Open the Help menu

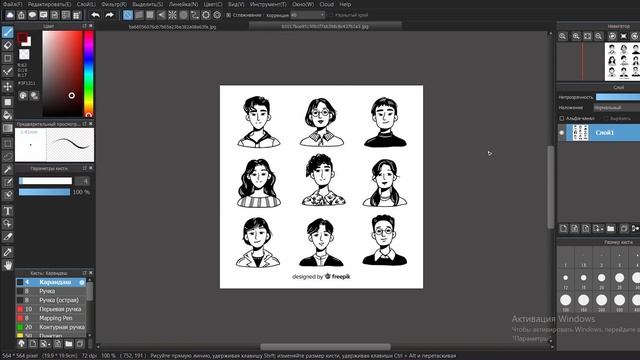tap(345, 4)
